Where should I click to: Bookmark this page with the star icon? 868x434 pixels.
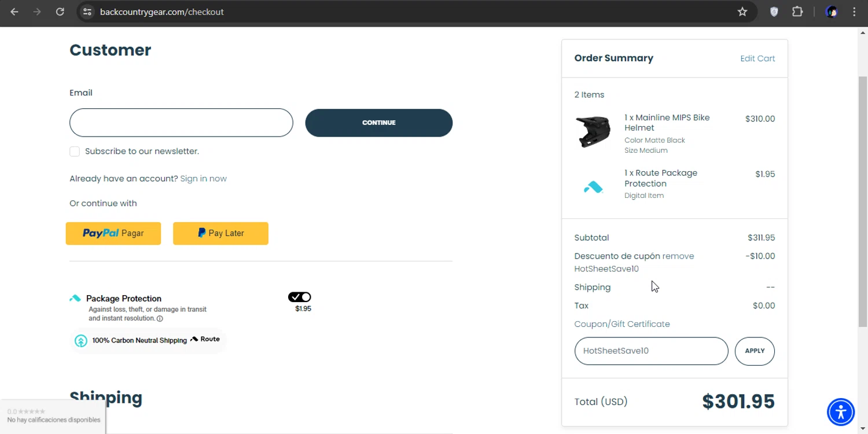(x=742, y=12)
